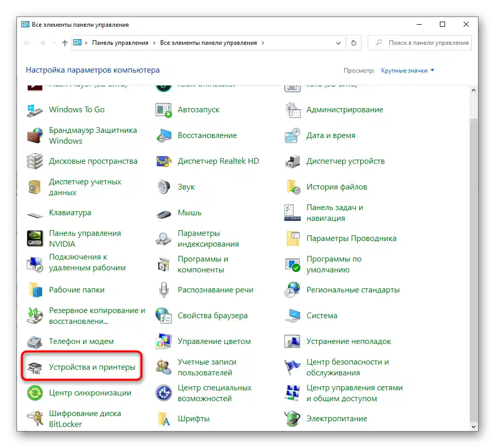Open Телефон и модем icon
Image resolution: width=495 pixels, height=448 pixels.
tap(35, 342)
